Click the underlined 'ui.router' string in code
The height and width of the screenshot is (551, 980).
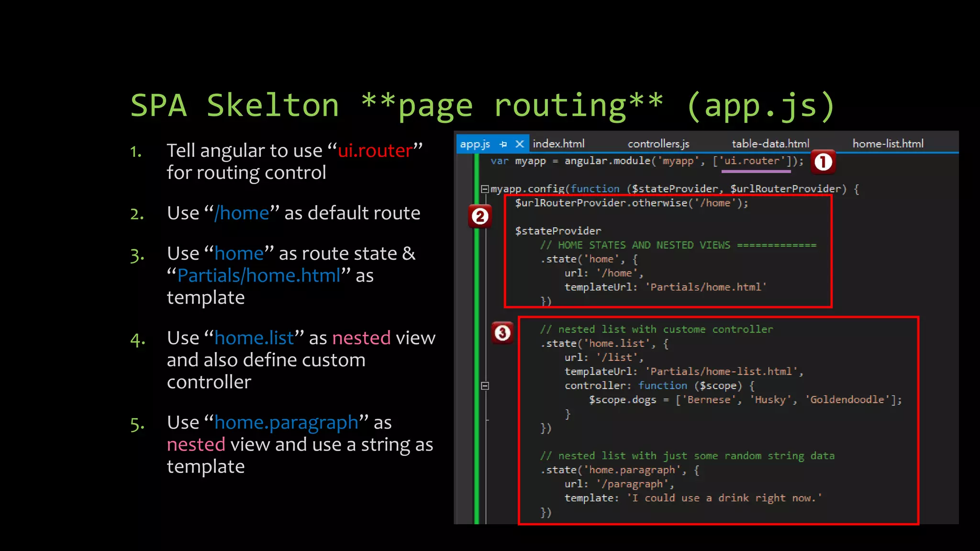752,161
